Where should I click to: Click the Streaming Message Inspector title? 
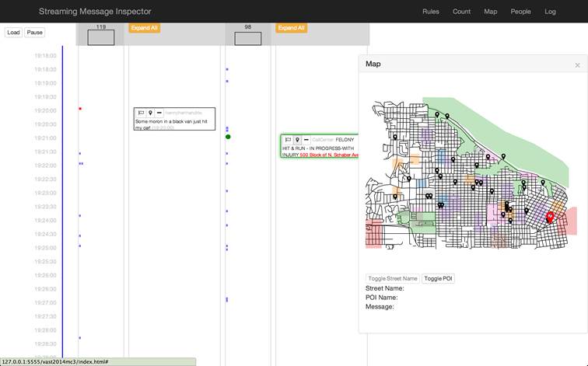click(95, 11)
